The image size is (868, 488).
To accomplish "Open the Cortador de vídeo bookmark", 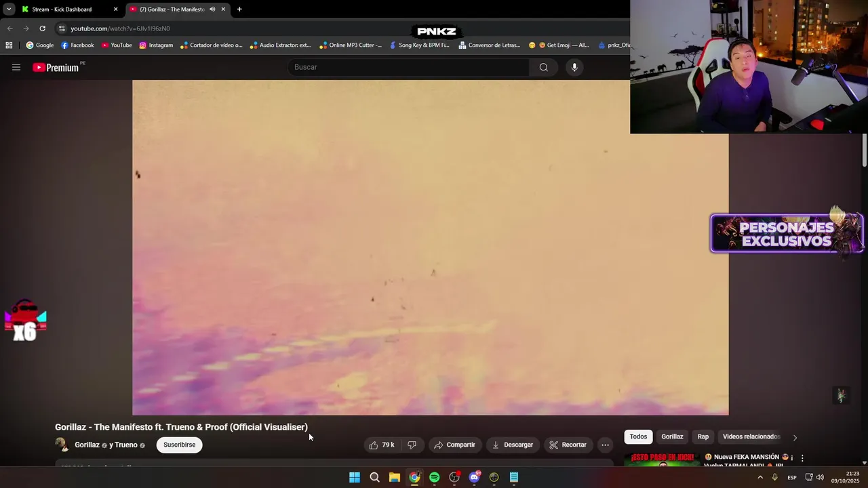I will click(x=212, y=45).
